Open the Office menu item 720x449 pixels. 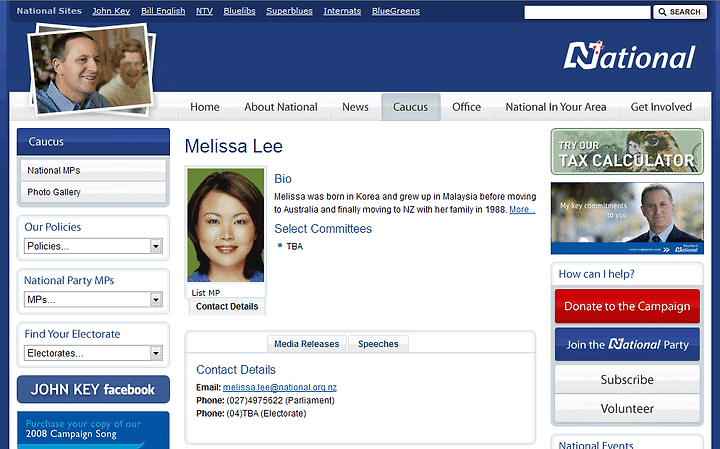point(467,107)
